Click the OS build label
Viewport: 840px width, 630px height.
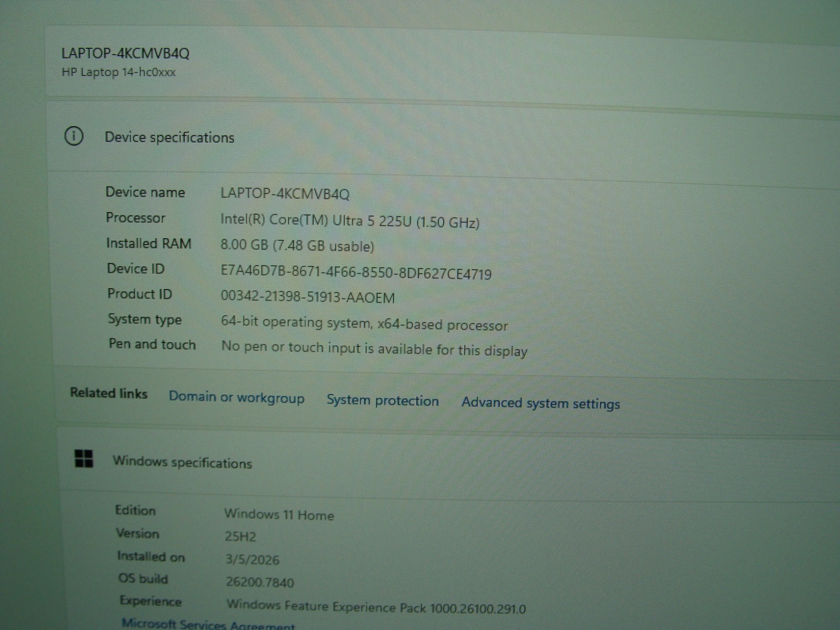click(x=143, y=578)
